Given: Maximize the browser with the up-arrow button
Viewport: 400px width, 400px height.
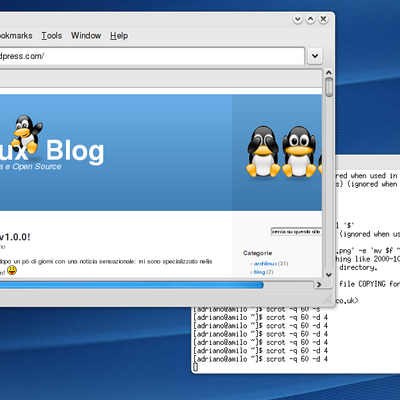Looking at the screenshot, I should pyautogui.click(x=310, y=19).
